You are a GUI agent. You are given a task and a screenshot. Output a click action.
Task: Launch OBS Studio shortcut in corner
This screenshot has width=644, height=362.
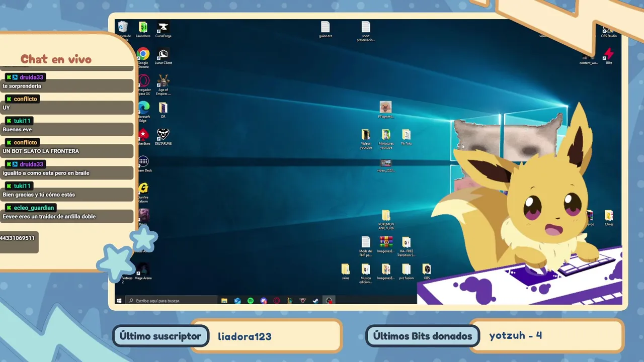pyautogui.click(x=609, y=30)
